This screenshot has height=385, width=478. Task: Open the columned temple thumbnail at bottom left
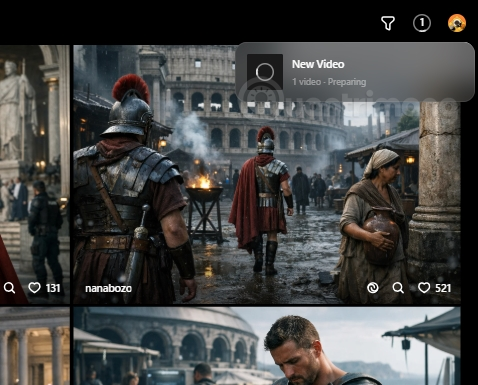point(35,346)
